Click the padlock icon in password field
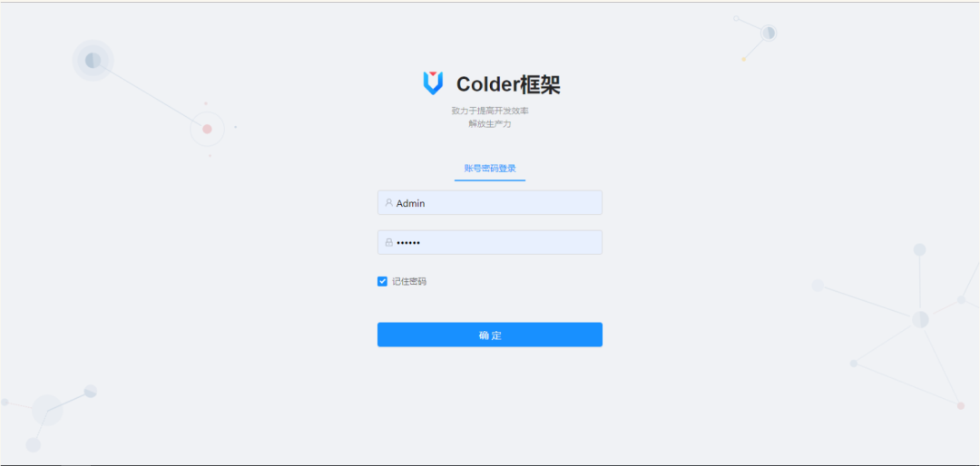 click(x=388, y=242)
